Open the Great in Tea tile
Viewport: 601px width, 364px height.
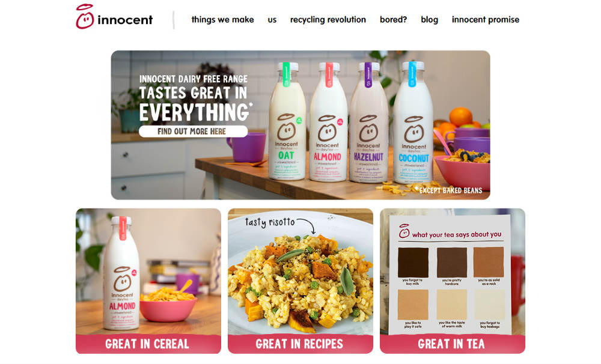[x=453, y=281]
